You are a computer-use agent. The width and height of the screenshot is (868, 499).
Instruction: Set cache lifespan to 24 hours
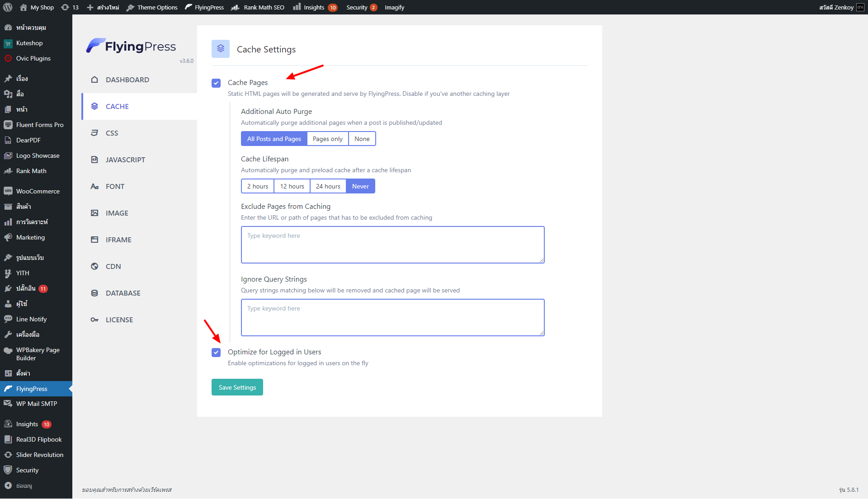click(x=328, y=186)
